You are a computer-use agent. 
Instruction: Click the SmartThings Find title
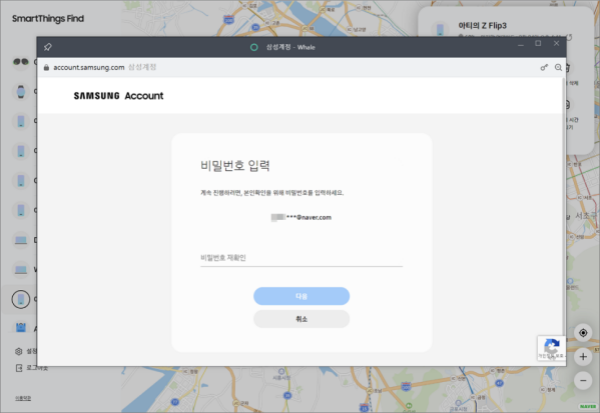pos(48,18)
